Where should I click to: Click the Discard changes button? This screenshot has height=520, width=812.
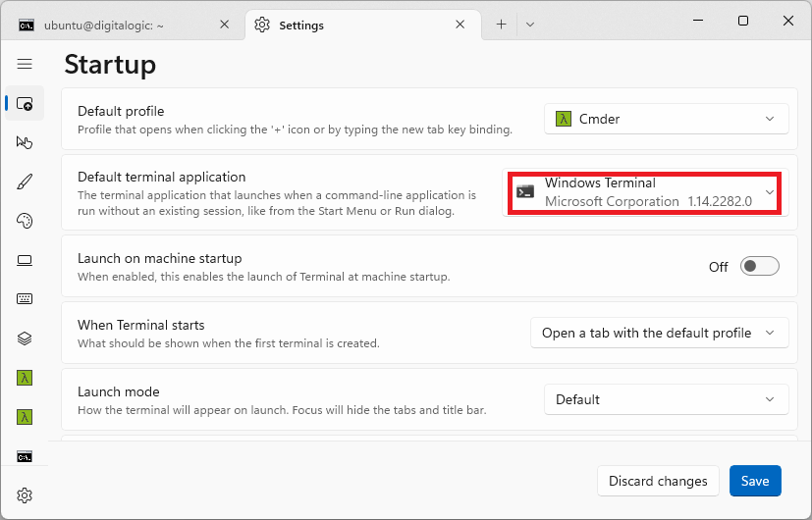point(658,481)
